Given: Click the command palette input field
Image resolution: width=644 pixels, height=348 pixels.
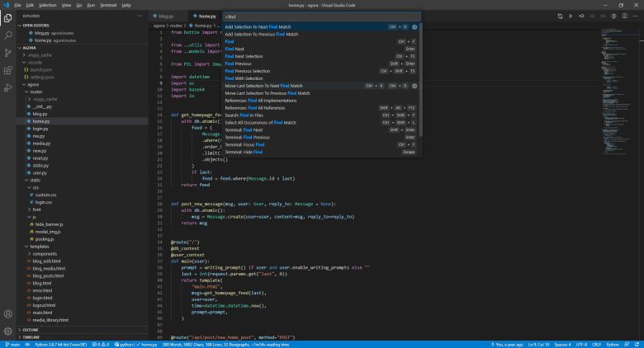Looking at the screenshot, I should point(322,16).
